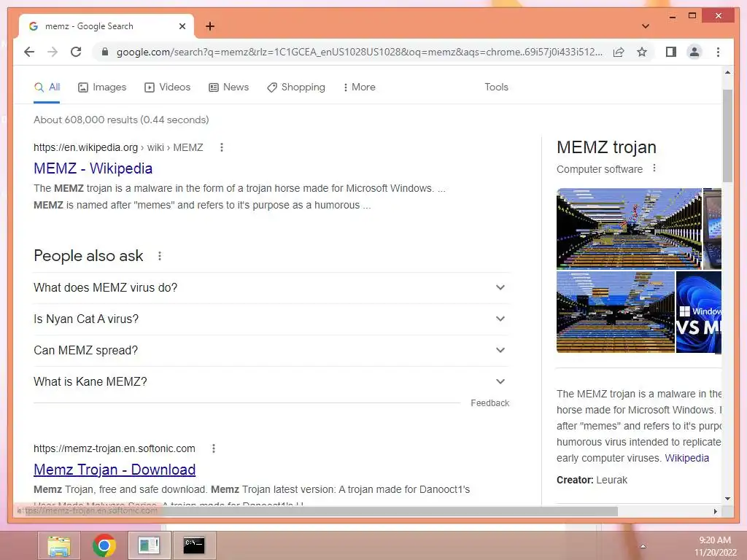The width and height of the screenshot is (747, 560).
Task: Click the document window icon in taskbar
Action: pos(149,545)
